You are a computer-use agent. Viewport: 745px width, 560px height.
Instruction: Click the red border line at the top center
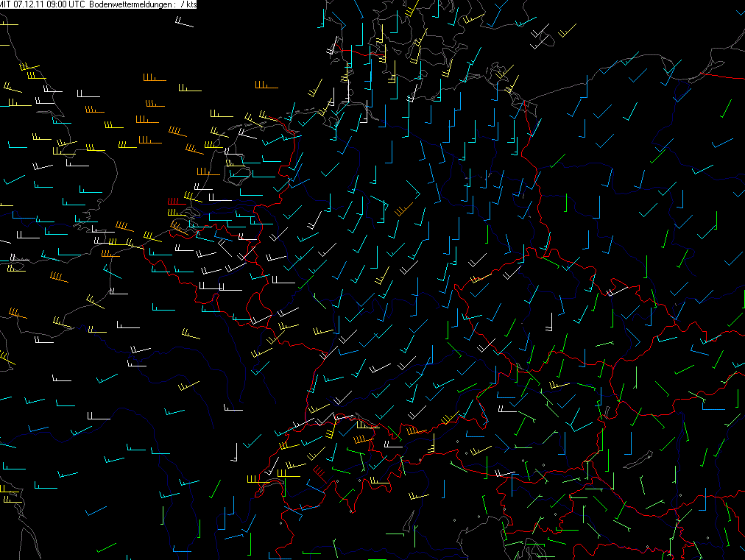point(361,52)
